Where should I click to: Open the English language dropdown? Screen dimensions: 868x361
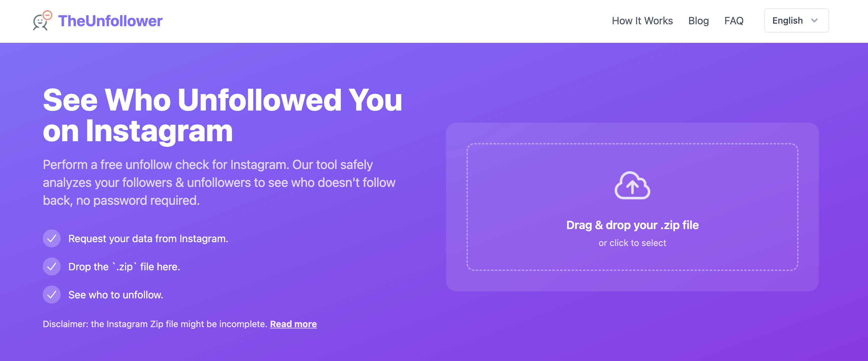point(796,20)
